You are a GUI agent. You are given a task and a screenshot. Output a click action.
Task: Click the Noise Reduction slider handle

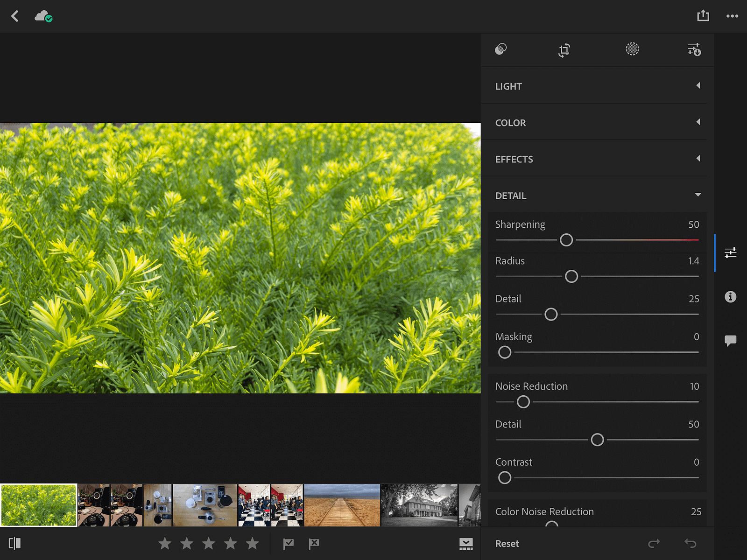click(x=523, y=402)
